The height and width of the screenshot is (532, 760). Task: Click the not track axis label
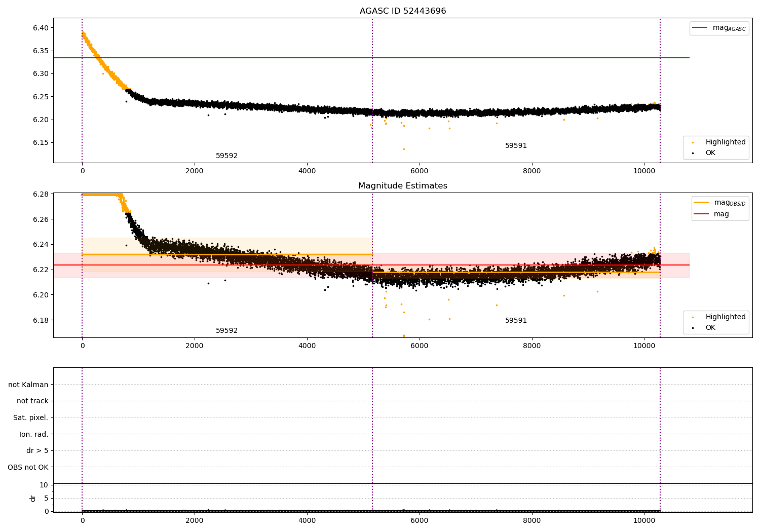coord(32,401)
